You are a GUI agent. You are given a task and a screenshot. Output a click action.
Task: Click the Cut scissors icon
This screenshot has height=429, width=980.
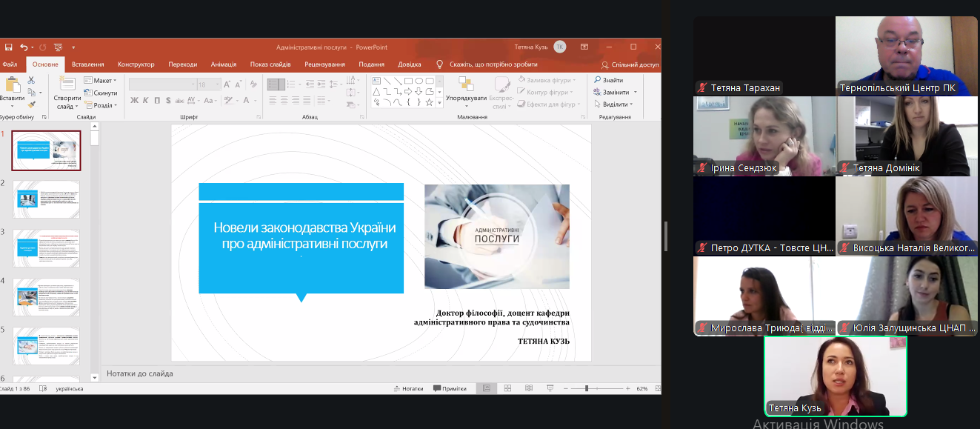click(x=31, y=80)
